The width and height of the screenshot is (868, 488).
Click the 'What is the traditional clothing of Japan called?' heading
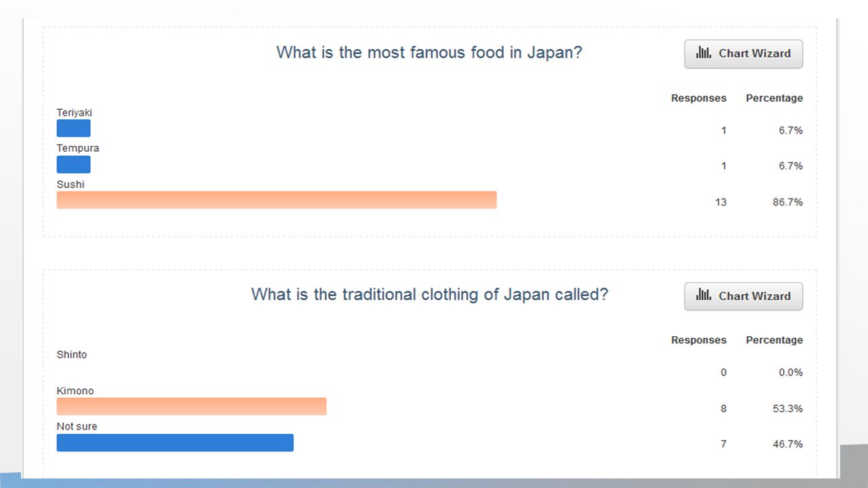pyautogui.click(x=429, y=295)
